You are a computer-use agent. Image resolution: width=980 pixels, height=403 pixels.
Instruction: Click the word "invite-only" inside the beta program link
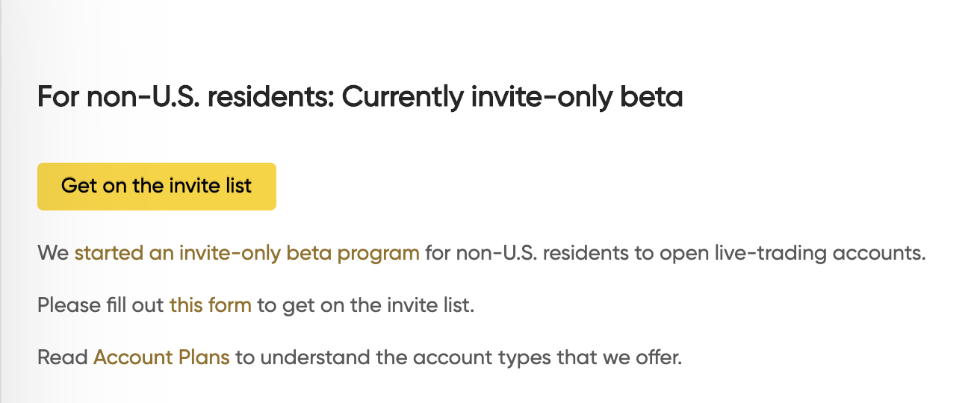coord(230,253)
